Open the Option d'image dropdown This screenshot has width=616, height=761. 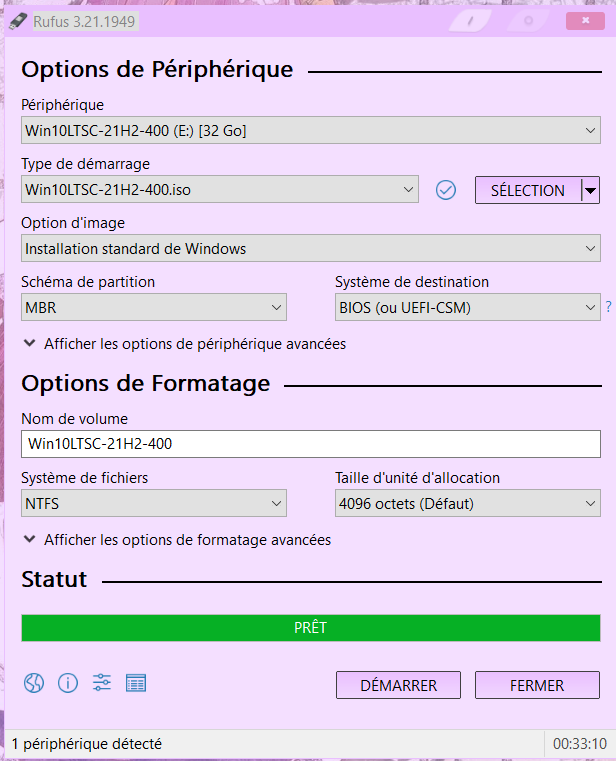311,248
